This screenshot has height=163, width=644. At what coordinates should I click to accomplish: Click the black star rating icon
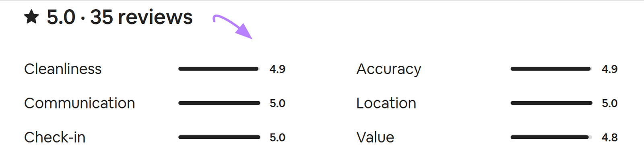point(31,17)
